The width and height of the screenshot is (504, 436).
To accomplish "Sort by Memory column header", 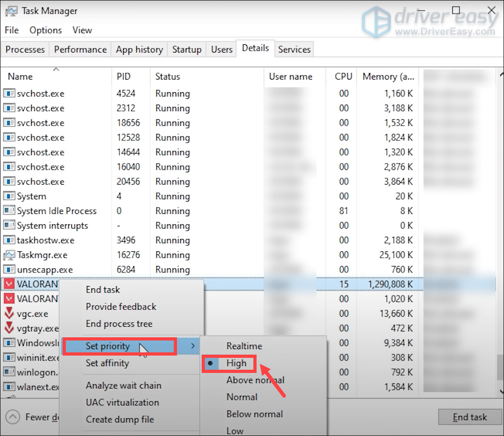I will [388, 77].
